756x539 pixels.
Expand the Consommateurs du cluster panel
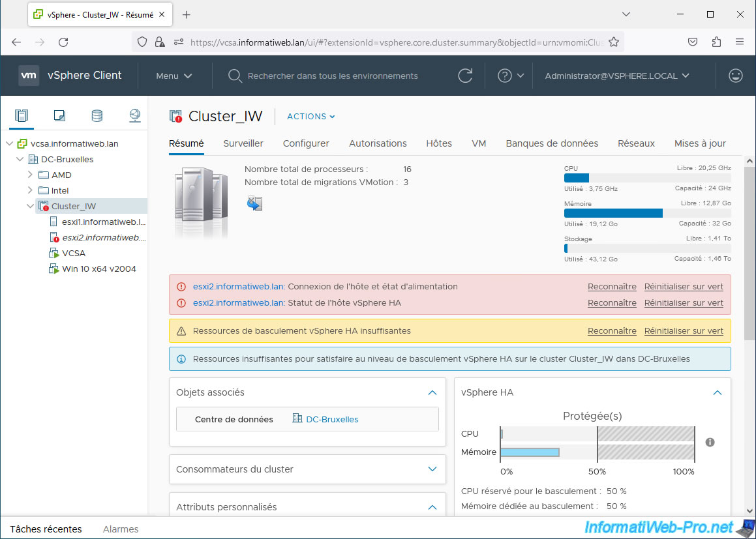click(x=432, y=469)
